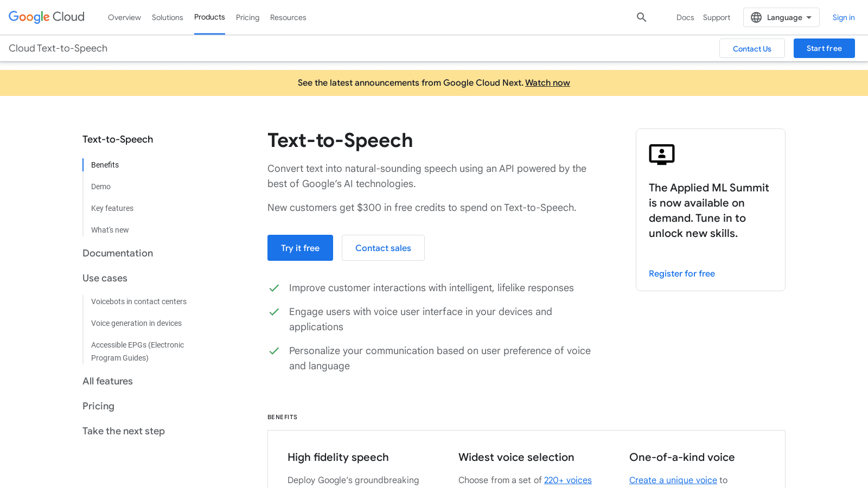Click Cloud Text-to-Speech product title
Viewport: 868px width, 488px height.
(58, 48)
